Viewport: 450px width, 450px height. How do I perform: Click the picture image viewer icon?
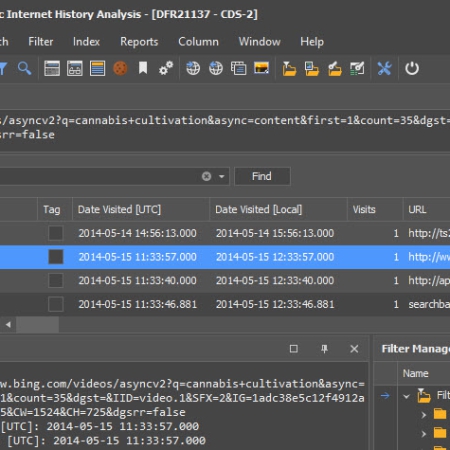click(x=261, y=68)
